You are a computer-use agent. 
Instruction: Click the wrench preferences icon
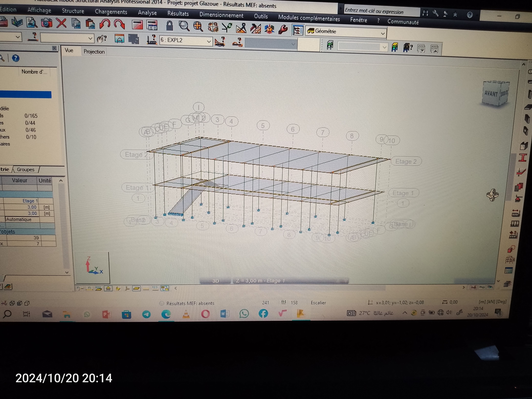coord(283,30)
